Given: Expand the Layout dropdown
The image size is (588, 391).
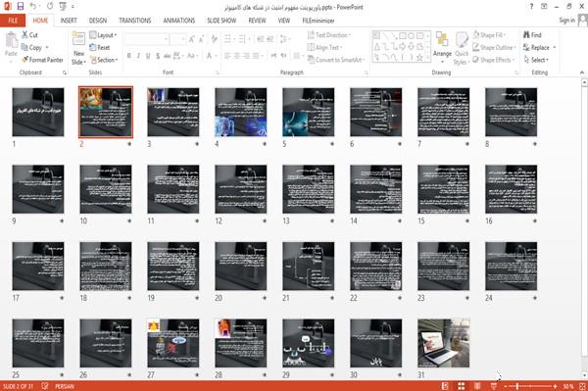Looking at the screenshot, I should pyautogui.click(x=104, y=35).
